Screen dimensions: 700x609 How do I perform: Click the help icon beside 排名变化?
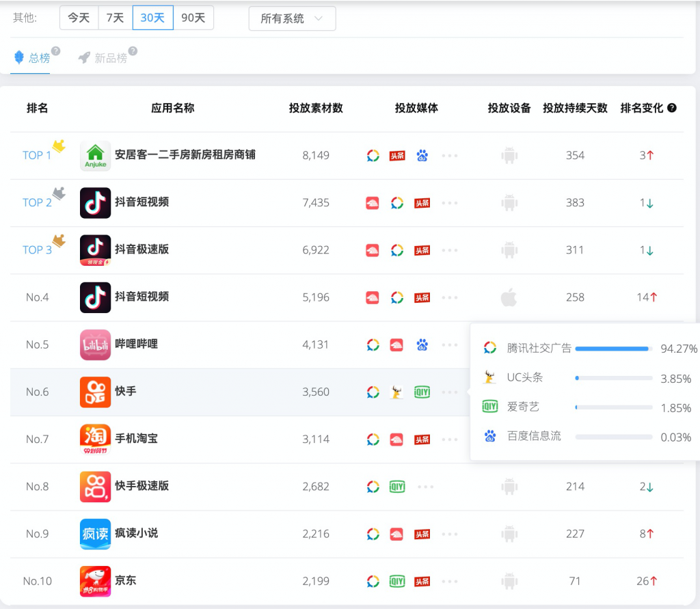[x=672, y=107]
